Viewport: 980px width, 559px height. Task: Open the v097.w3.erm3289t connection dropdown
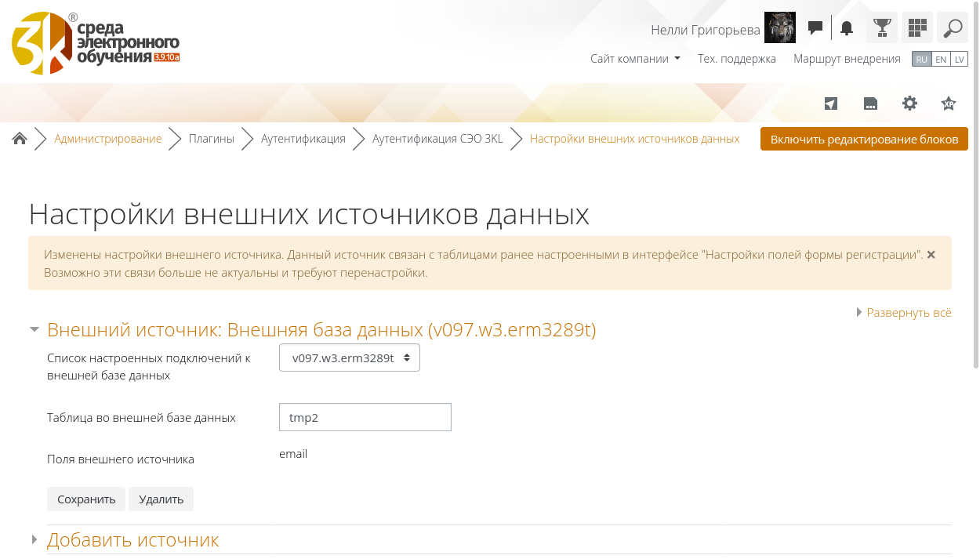(x=350, y=358)
